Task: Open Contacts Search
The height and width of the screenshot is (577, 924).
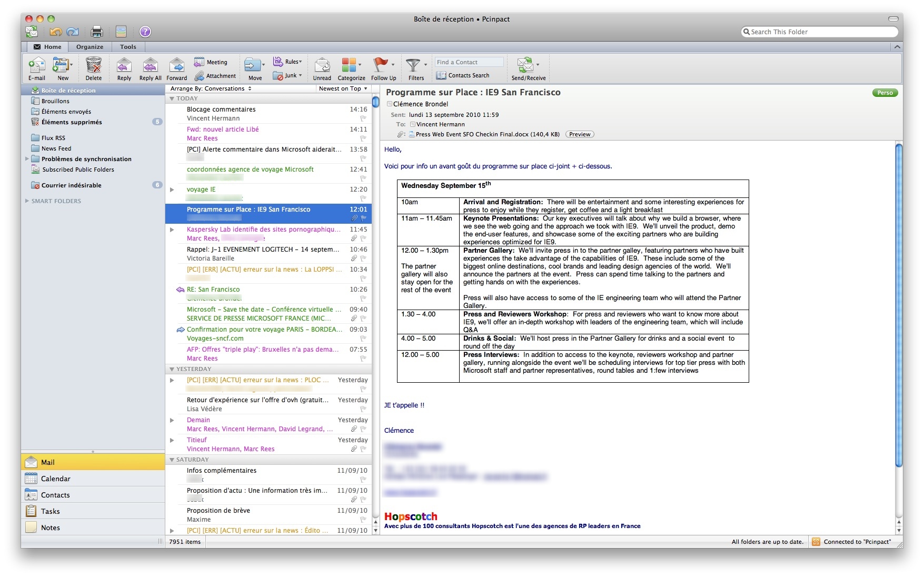Action: pos(463,75)
